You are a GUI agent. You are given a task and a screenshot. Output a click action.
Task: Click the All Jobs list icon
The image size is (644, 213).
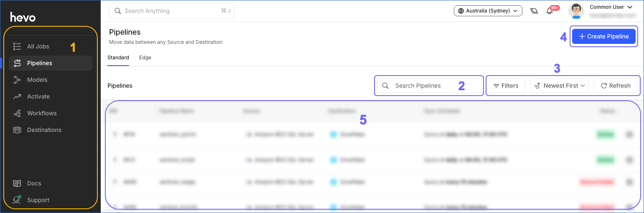click(x=17, y=46)
